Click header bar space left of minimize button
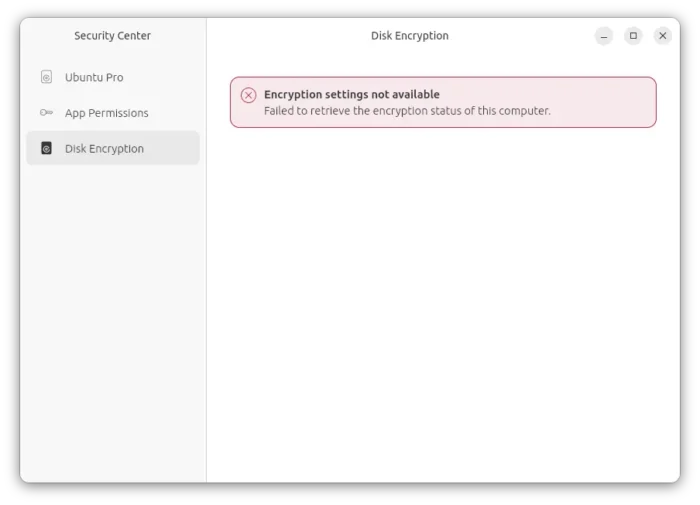This screenshot has width=700, height=505. (x=540, y=36)
